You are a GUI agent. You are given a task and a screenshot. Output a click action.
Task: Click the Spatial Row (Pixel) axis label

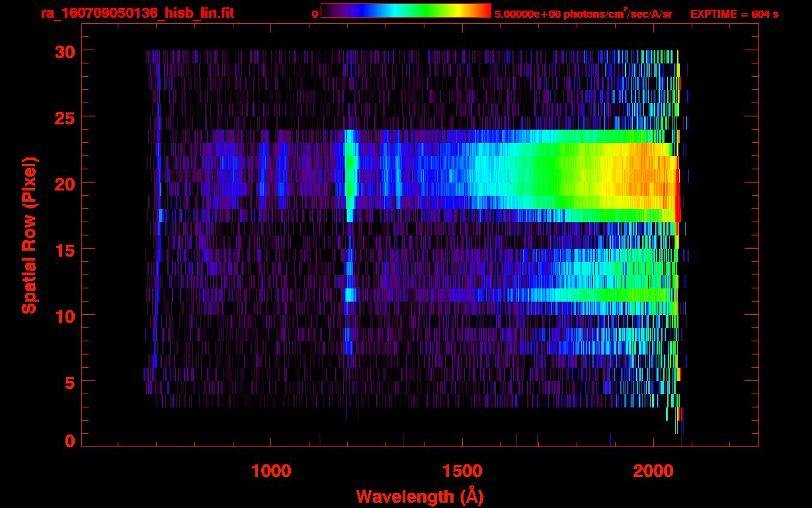pos(29,235)
